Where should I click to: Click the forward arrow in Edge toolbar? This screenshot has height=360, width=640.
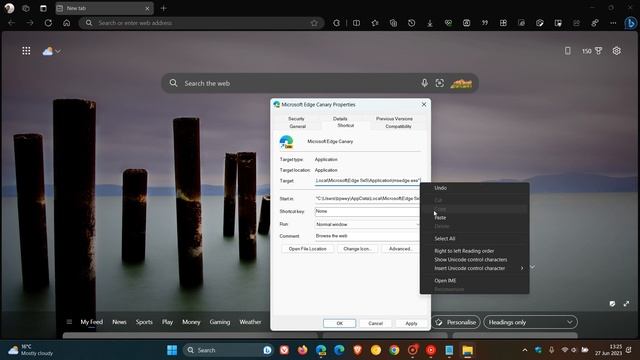point(30,23)
